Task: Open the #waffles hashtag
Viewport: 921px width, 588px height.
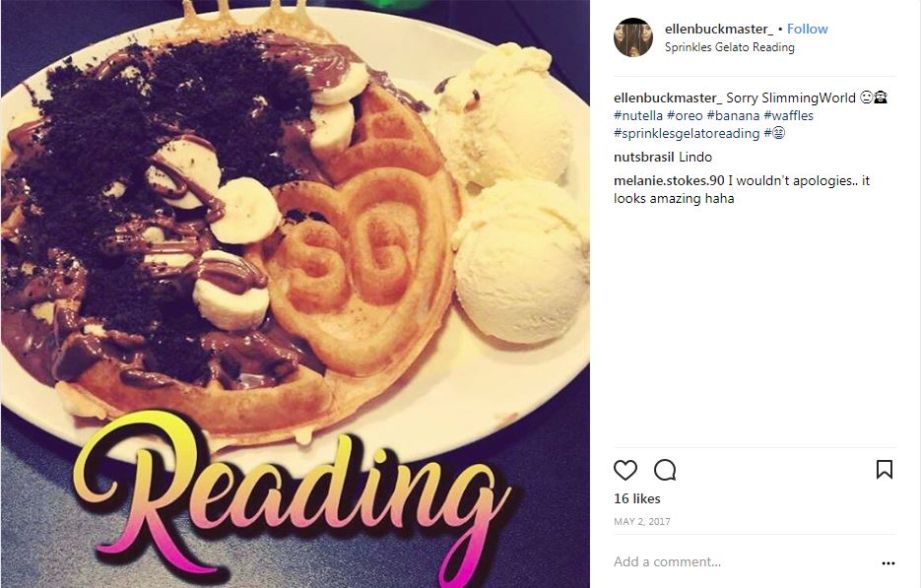Action: (x=788, y=115)
